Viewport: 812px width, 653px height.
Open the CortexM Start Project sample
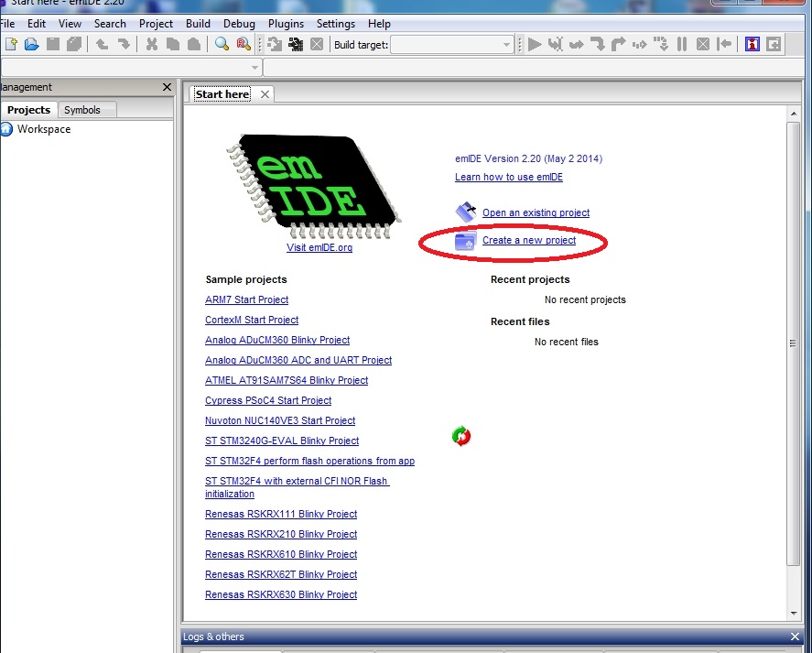252,320
